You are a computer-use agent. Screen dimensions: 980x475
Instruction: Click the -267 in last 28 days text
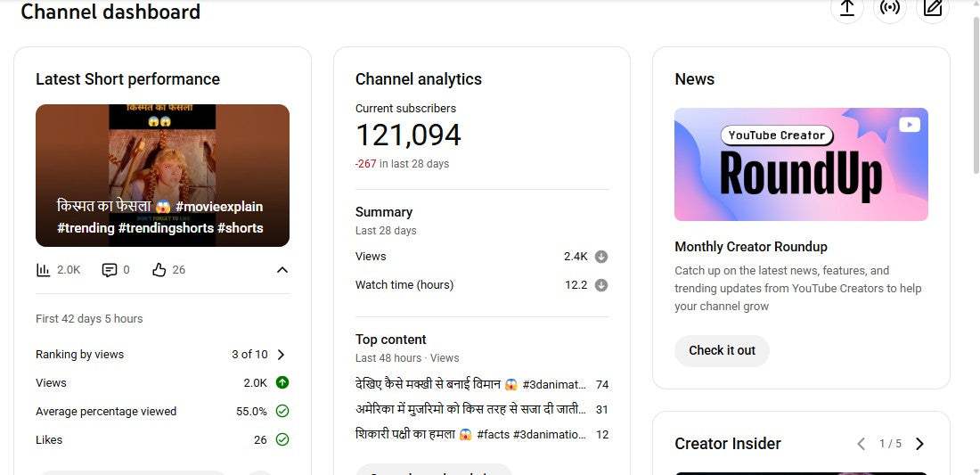tap(402, 164)
